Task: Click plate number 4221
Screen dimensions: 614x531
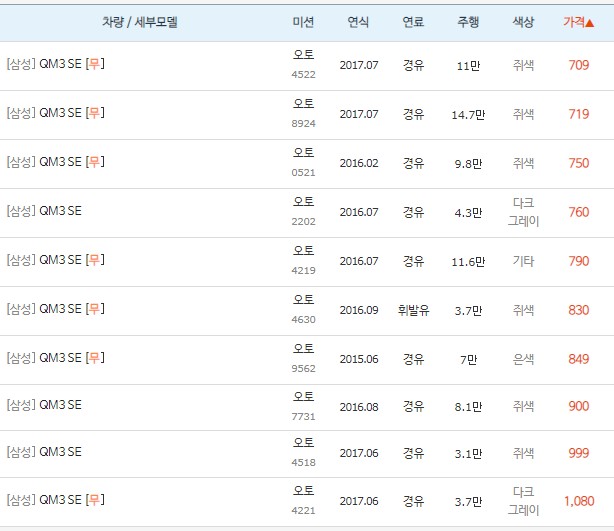Action: [x=303, y=511]
